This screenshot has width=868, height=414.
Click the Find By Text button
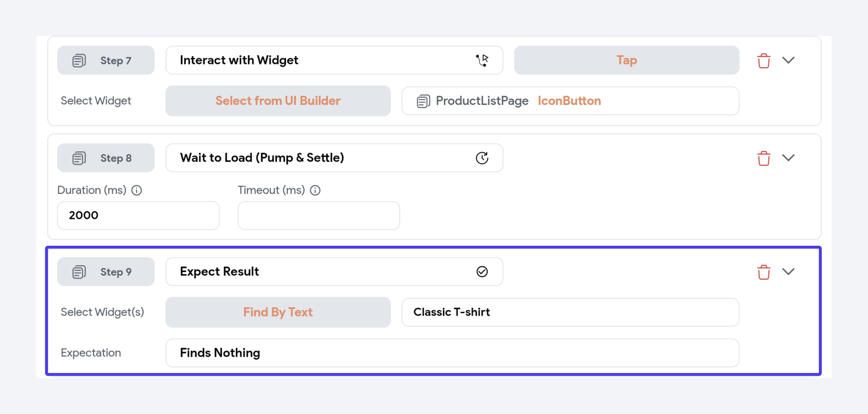click(x=278, y=312)
